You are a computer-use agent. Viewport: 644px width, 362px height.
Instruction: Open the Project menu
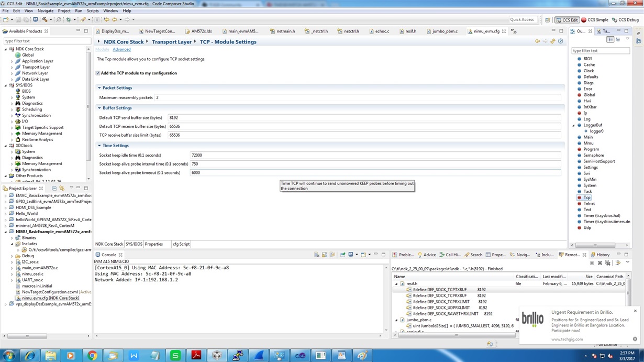64,10
